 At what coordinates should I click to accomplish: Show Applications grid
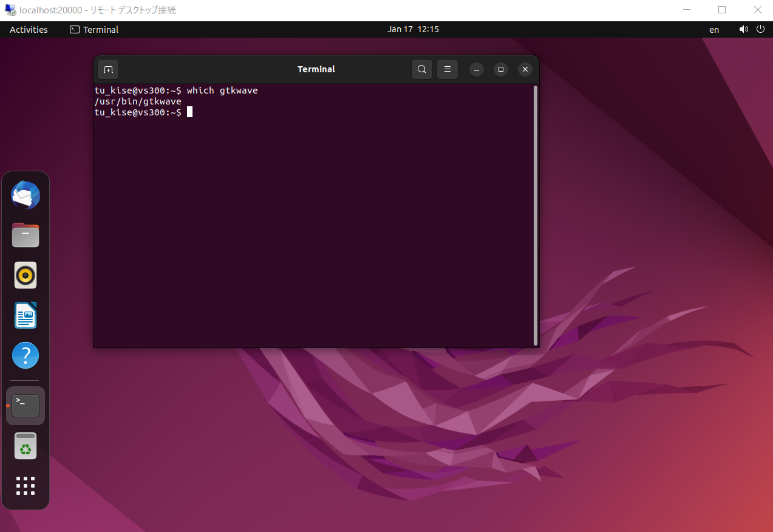coord(26,486)
